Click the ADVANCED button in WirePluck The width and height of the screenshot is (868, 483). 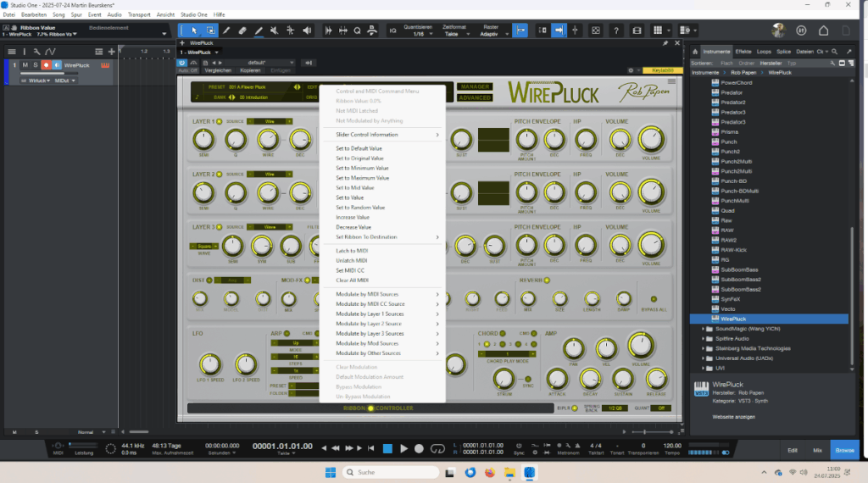[475, 97]
